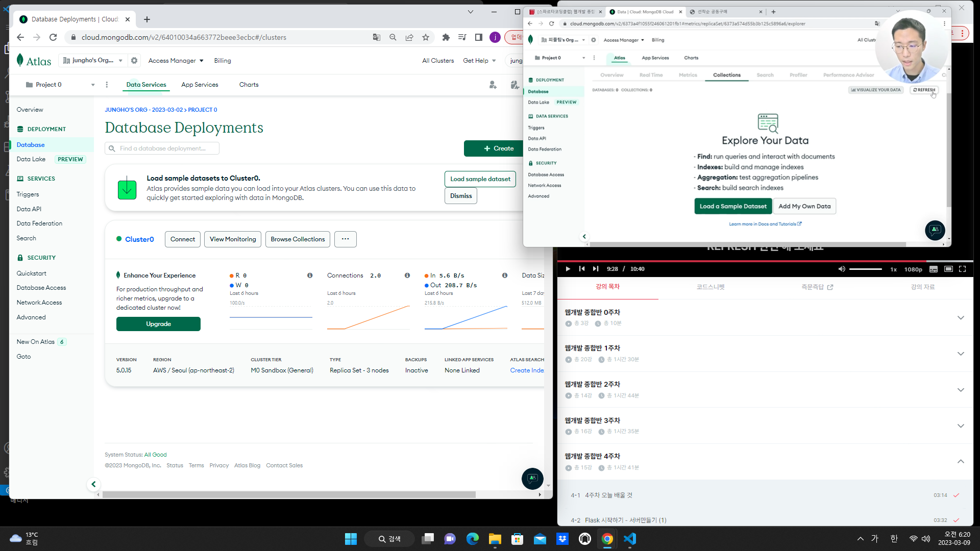Focus the 'Find a database deployment' search field

pos(162,148)
